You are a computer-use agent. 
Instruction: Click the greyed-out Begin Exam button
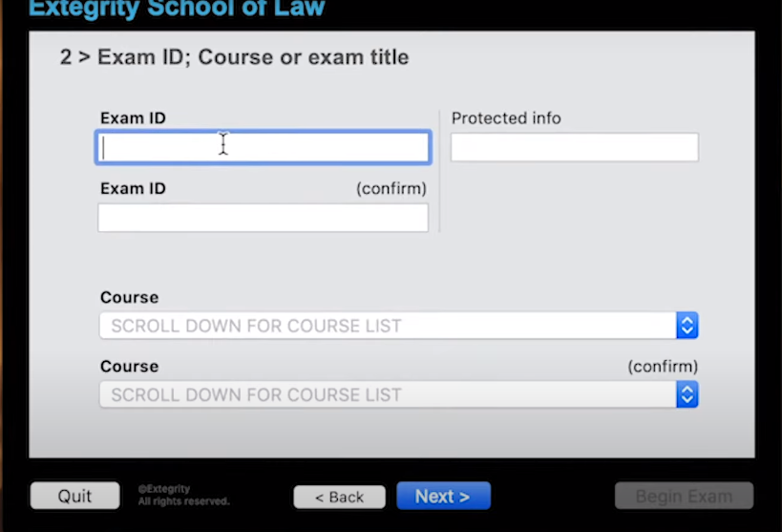pos(684,497)
